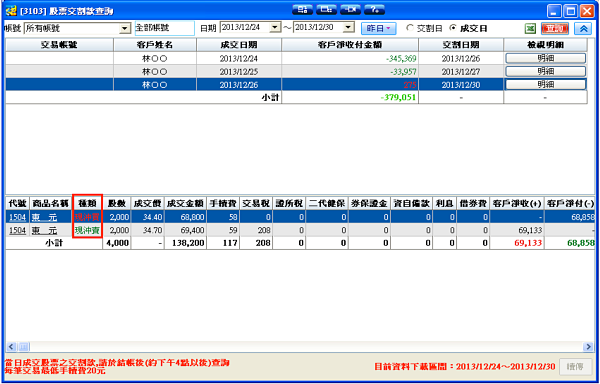The image size is (600, 384).
Task: Click stock code 1504 link in 現沖賣 row
Action: tap(17, 230)
